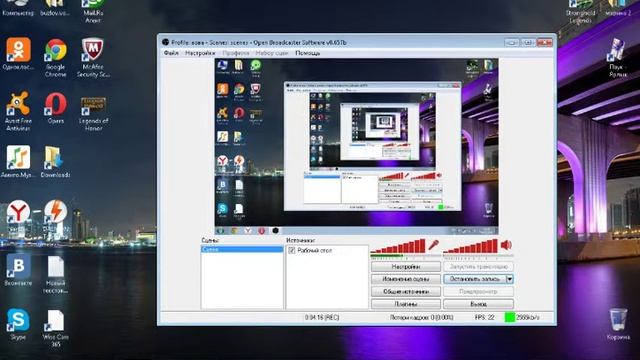
Task: Open the Opera browser shortcut
Action: click(56, 108)
